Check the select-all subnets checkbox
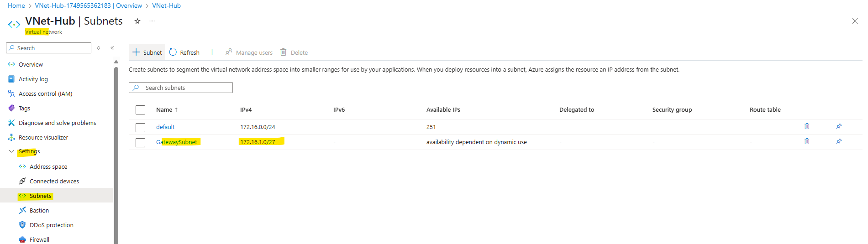Screen dimensions: 868x244 141,110
